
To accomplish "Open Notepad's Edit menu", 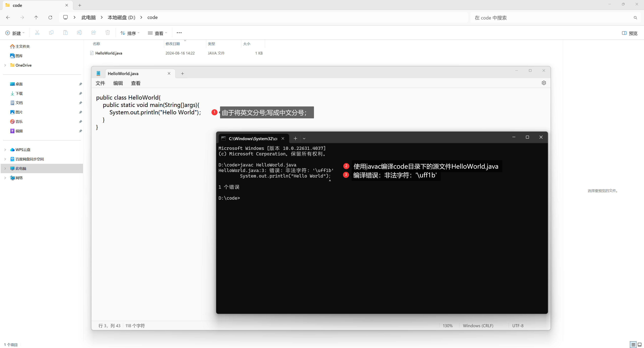I will (118, 83).
